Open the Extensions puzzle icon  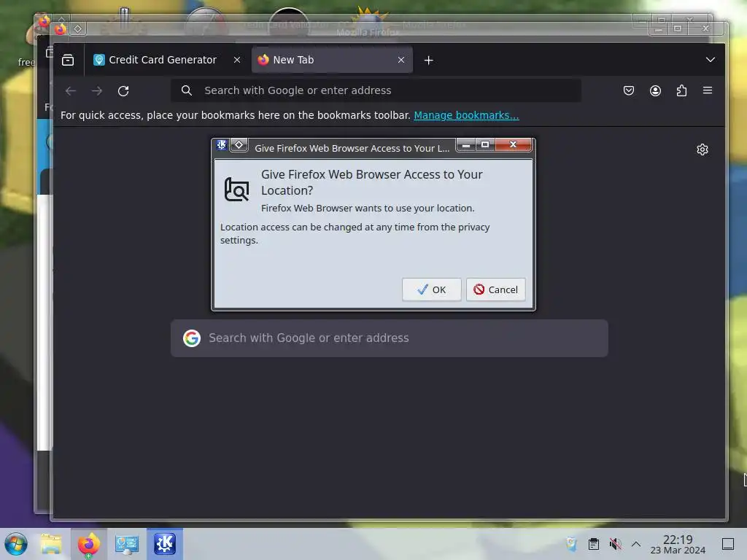click(x=682, y=90)
